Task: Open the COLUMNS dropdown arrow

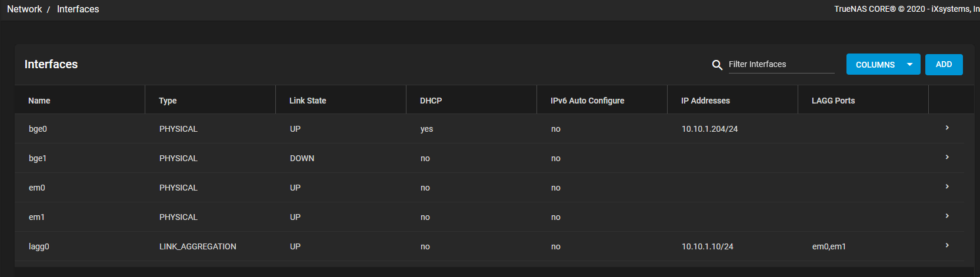Action: [910, 65]
